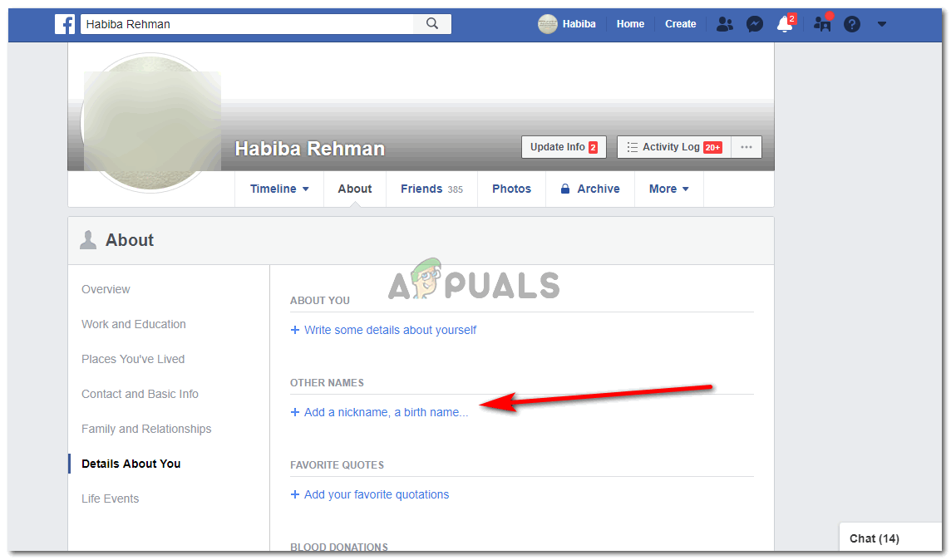The width and height of the screenshot is (951, 560).
Task: Open the Chat (14) bar
Action: [x=889, y=538]
